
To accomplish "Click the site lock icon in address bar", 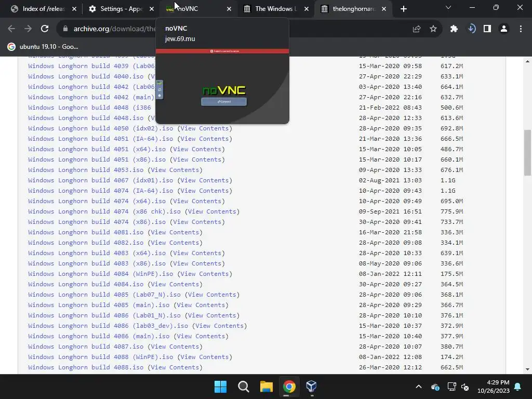I will click(65, 29).
